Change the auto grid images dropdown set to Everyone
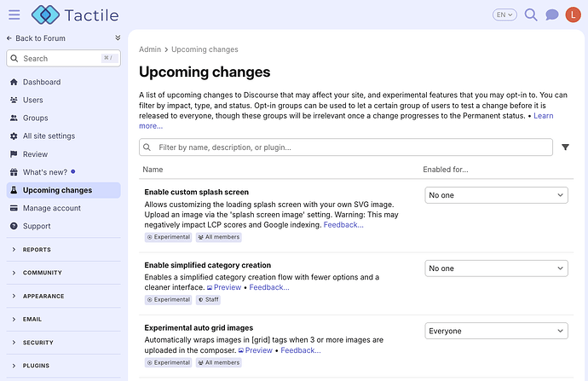 pos(496,331)
